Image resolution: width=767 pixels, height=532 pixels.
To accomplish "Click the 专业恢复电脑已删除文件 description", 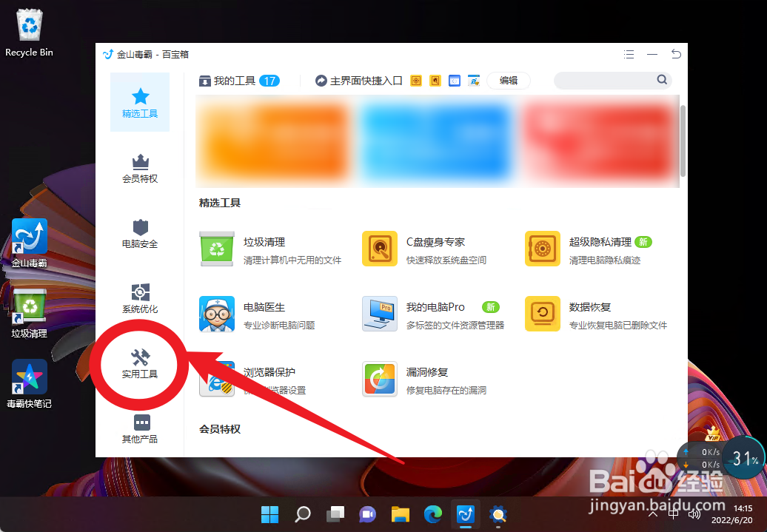I will click(617, 325).
